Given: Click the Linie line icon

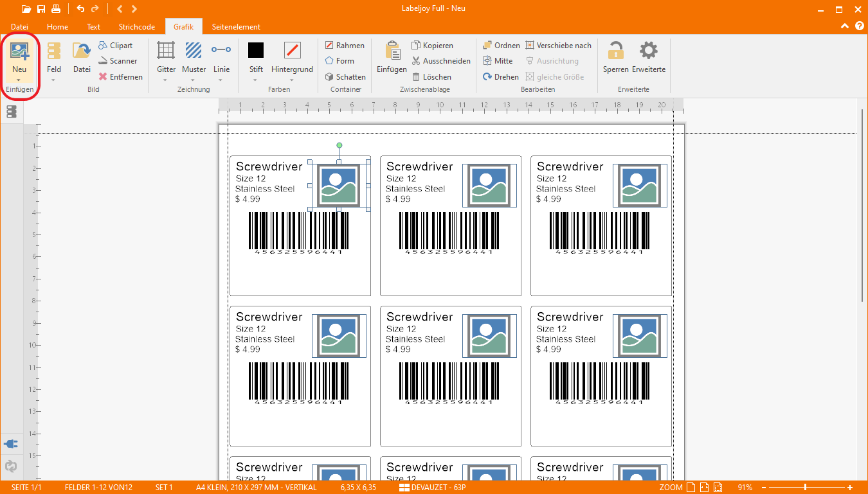Looking at the screenshot, I should click(x=221, y=49).
